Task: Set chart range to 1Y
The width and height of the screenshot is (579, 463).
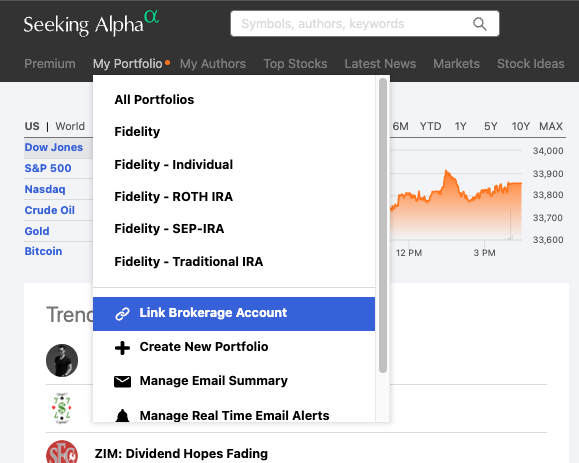Action: tap(460, 126)
